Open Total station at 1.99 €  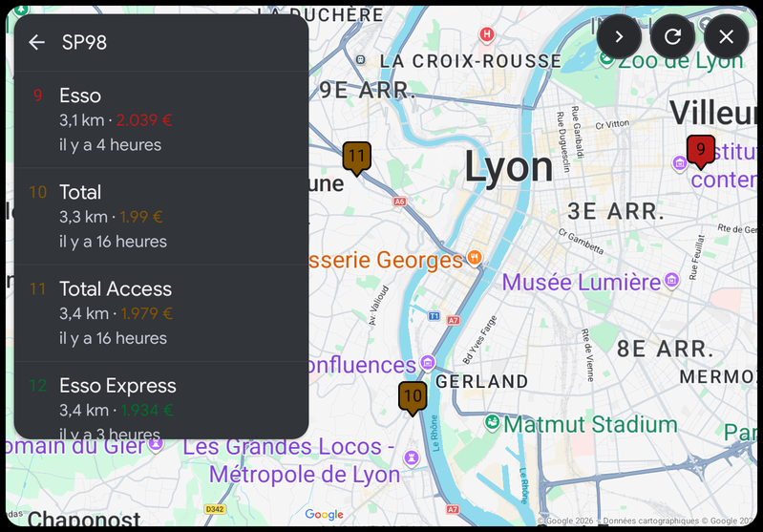tap(161, 217)
